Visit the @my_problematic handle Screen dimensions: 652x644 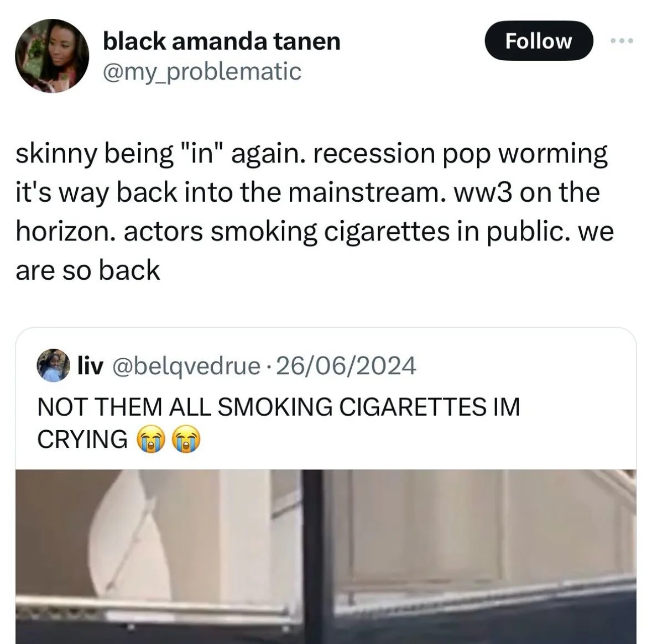point(202,71)
